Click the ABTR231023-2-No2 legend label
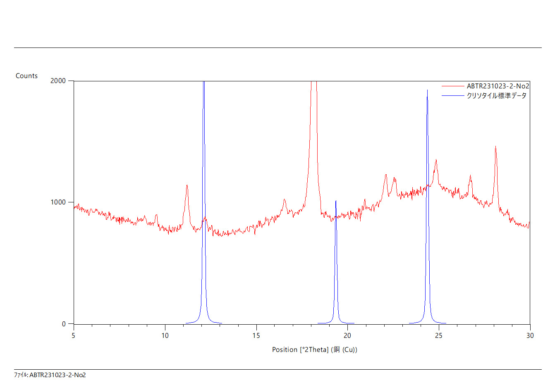 (498, 86)
